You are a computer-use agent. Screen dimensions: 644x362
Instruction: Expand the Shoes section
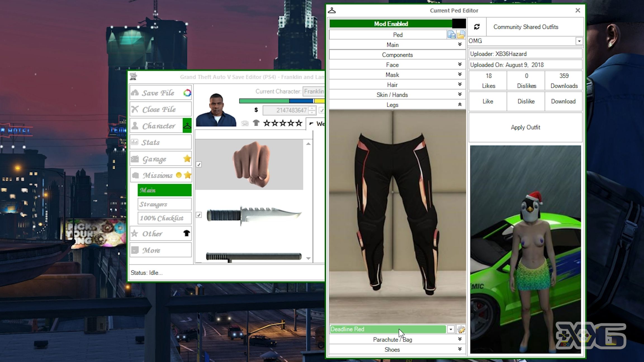pos(397,349)
